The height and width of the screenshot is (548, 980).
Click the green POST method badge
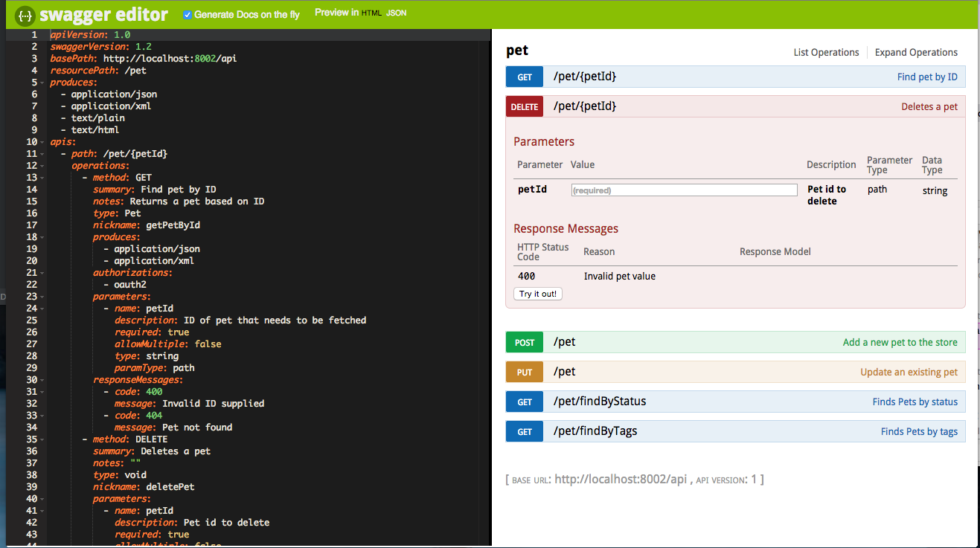[x=525, y=342]
